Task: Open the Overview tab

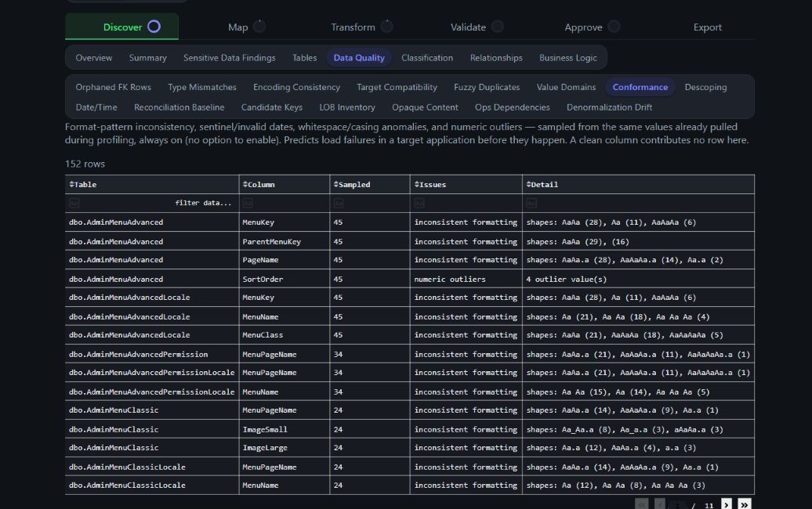Action: click(x=94, y=58)
